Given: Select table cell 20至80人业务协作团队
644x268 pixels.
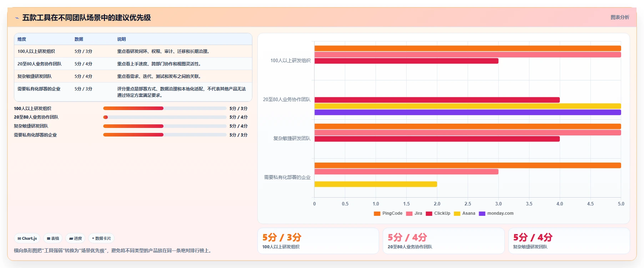Looking at the screenshot, I should [x=40, y=64].
